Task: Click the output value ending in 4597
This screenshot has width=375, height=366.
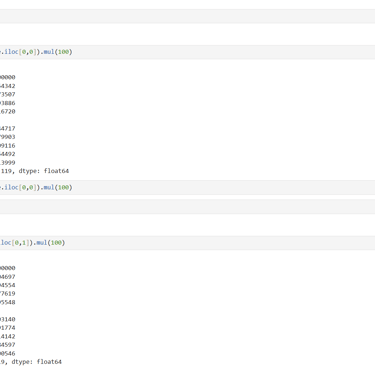Action: click(x=8, y=345)
